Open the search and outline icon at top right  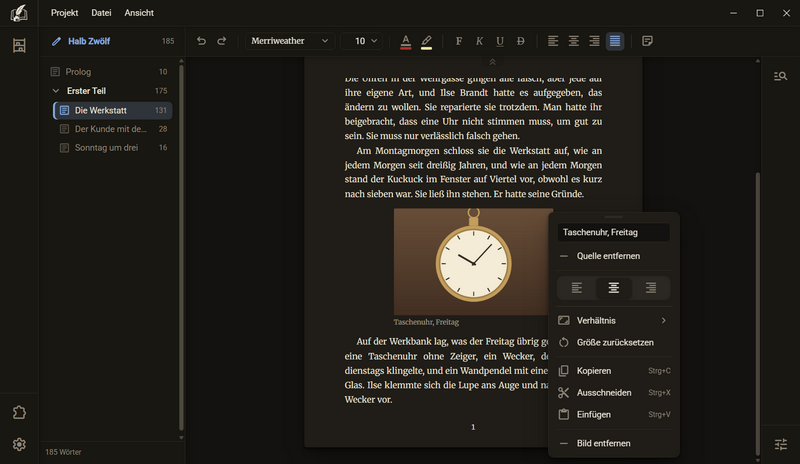click(781, 76)
